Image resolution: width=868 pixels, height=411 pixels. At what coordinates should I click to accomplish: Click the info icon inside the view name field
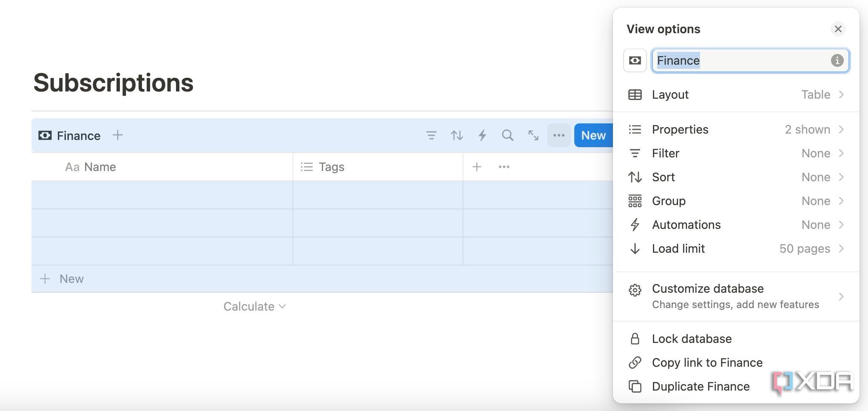pos(837,60)
